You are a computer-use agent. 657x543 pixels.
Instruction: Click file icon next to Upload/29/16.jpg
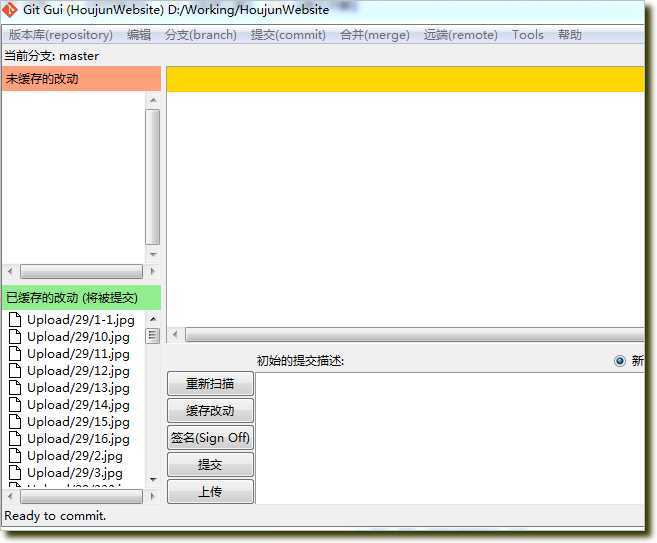pyautogui.click(x=15, y=438)
